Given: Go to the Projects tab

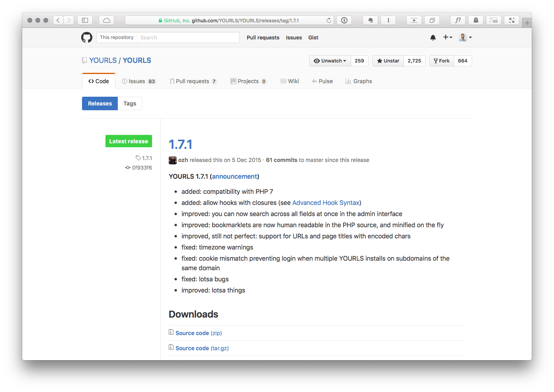Looking at the screenshot, I should point(248,81).
